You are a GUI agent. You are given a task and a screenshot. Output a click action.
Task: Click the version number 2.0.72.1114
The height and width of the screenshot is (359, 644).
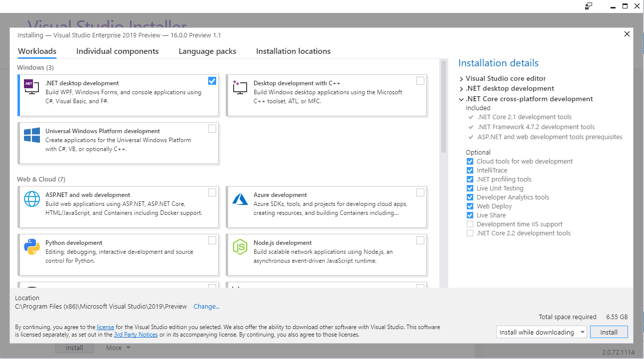(618, 353)
